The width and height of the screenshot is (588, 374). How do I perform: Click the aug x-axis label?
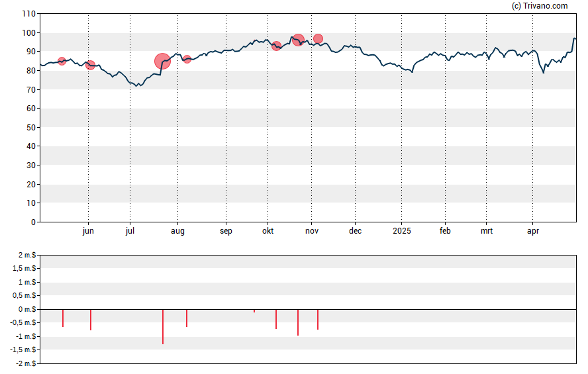click(177, 231)
